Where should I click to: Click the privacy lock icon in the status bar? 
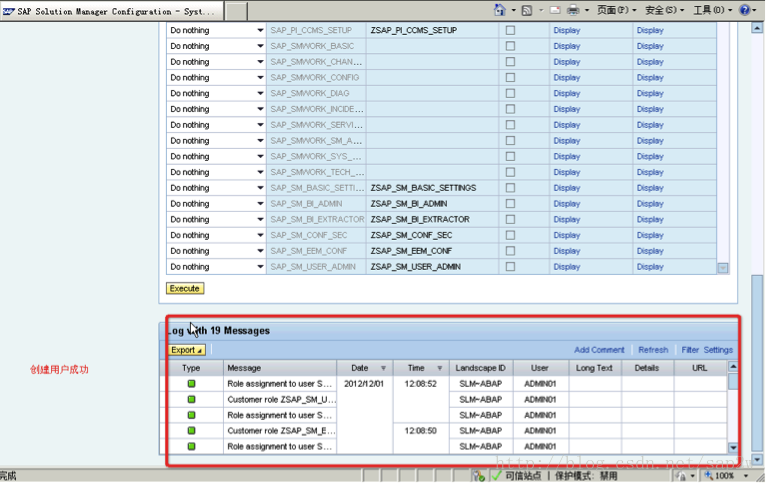[x=681, y=476]
